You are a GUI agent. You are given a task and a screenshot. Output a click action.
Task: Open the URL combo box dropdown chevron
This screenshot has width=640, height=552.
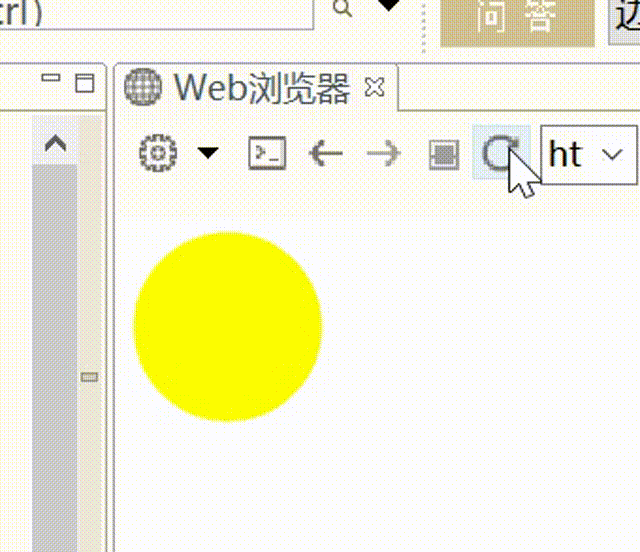pyautogui.click(x=612, y=154)
